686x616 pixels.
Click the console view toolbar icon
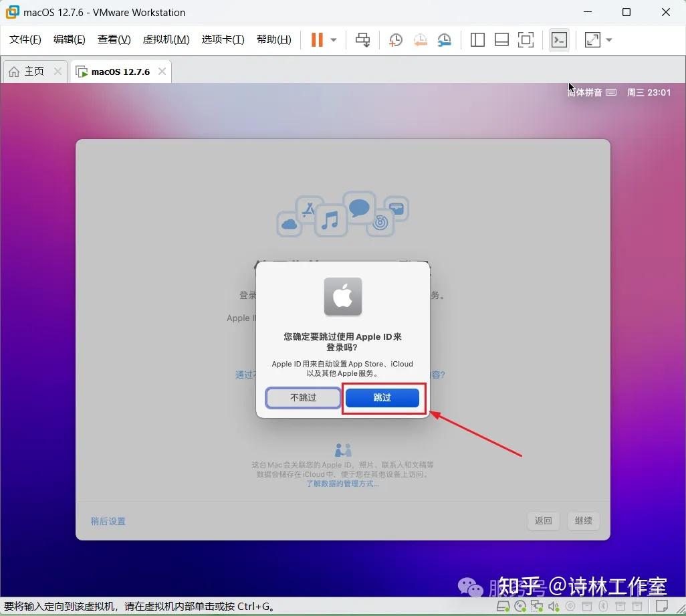(559, 40)
